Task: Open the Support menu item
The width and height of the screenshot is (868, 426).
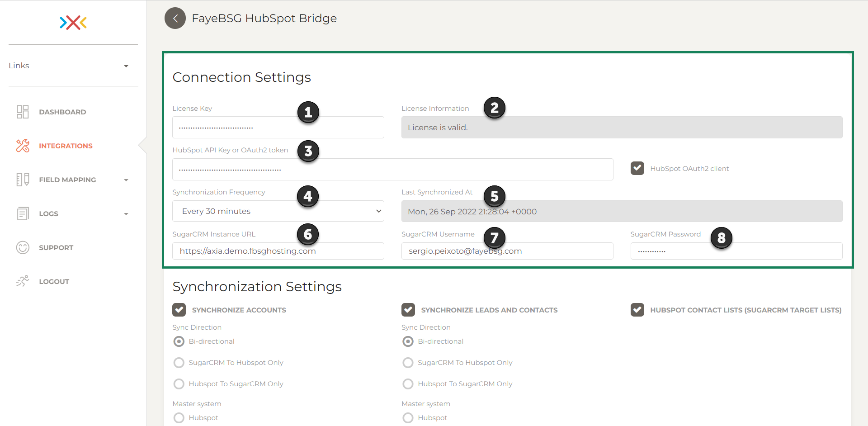Action: (x=56, y=247)
